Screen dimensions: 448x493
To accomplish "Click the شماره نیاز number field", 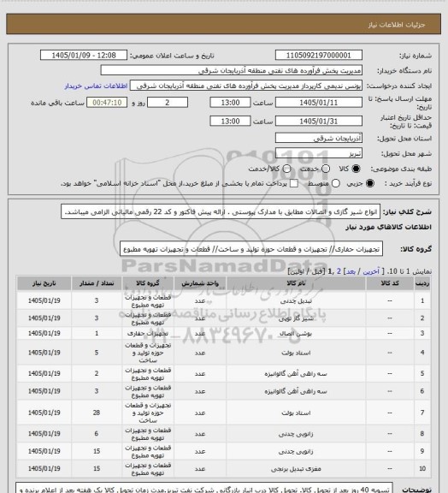I will click(x=319, y=55).
